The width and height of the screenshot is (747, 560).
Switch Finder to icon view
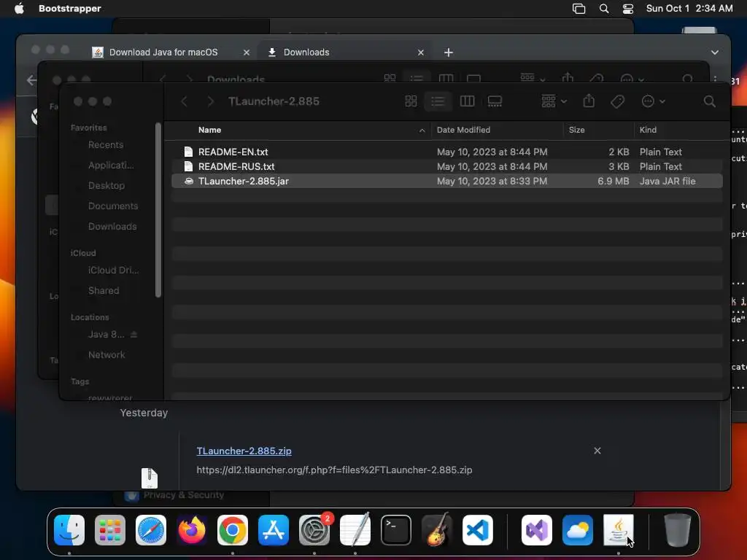click(x=411, y=101)
